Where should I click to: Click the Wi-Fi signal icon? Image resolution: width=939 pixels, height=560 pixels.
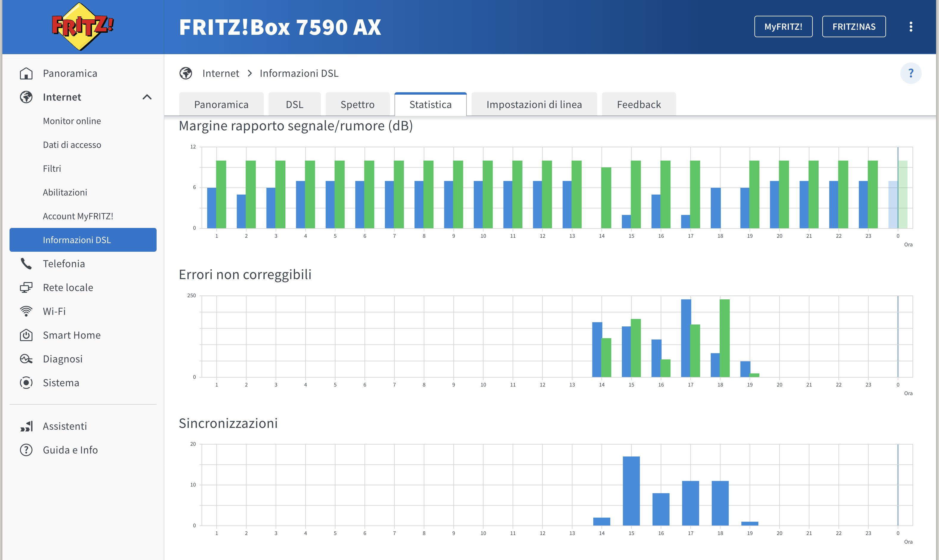(26, 311)
